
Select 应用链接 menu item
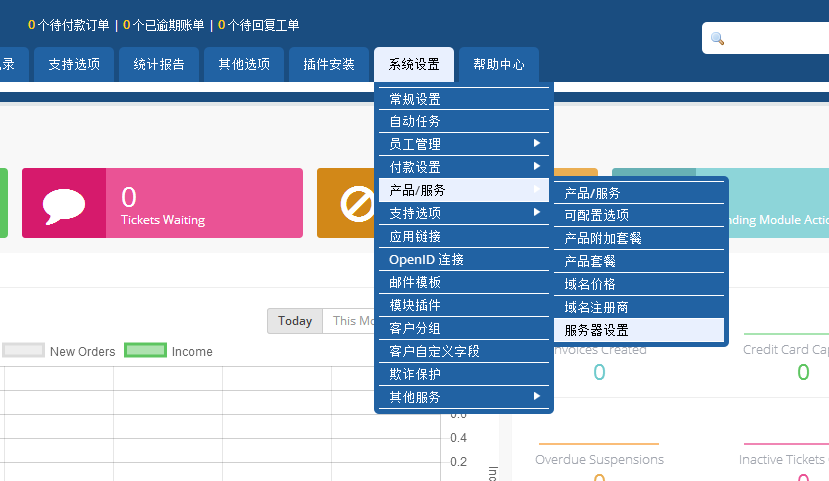tap(464, 236)
